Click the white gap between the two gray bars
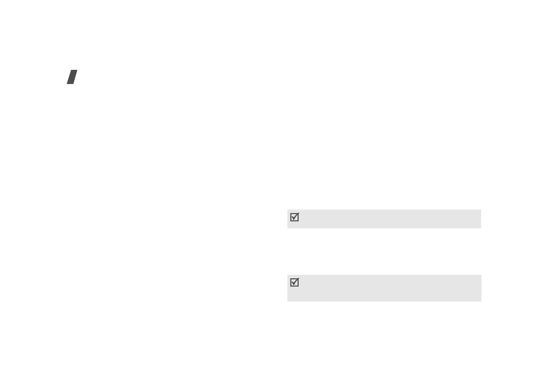 pos(384,251)
